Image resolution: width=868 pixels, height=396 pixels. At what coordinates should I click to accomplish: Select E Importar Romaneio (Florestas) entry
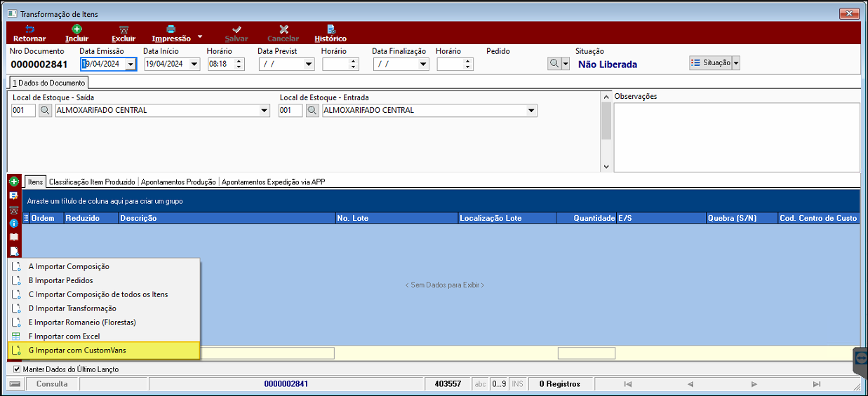click(104, 322)
